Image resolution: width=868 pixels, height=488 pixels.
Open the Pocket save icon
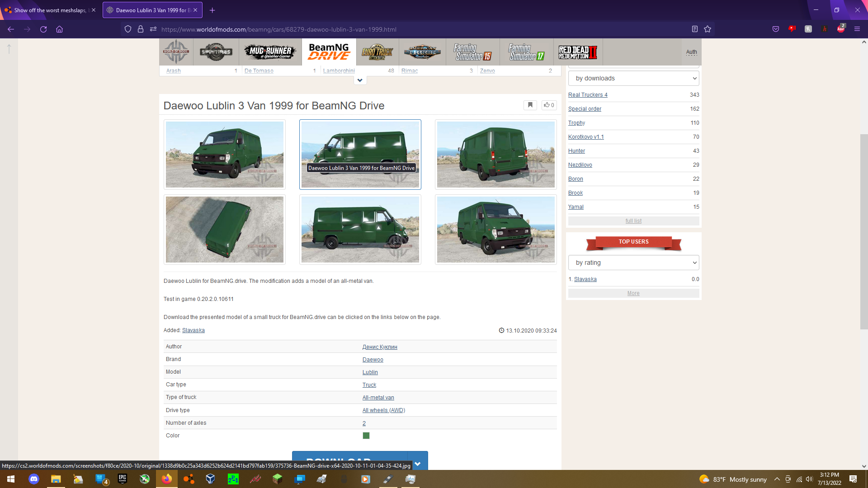(776, 29)
